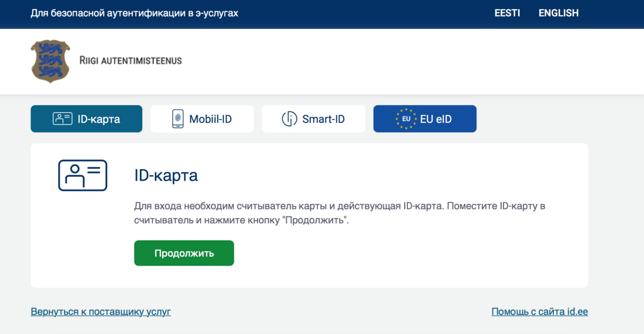Viewport: 644px width, 334px height.
Task: Click the Riigi autentimisteenus title text
Action: 130,61
